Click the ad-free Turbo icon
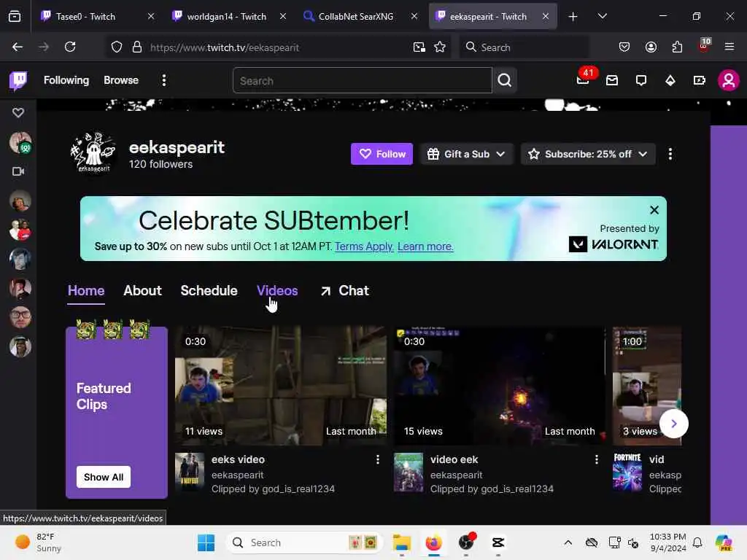The height and width of the screenshot is (560, 747). (x=700, y=80)
